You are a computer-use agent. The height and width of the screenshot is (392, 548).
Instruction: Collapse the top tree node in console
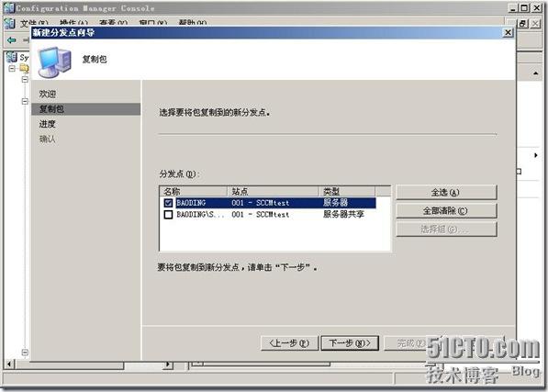click(x=12, y=68)
